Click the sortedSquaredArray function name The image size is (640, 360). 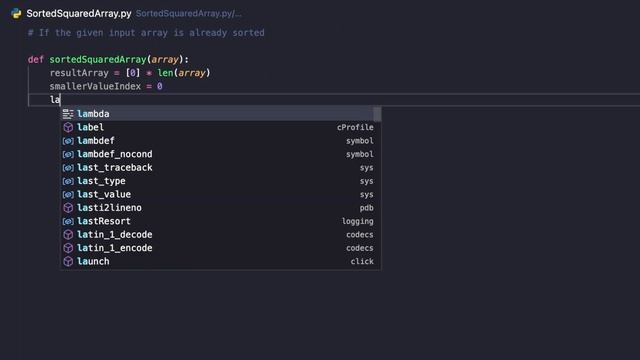pyautogui.click(x=98, y=60)
